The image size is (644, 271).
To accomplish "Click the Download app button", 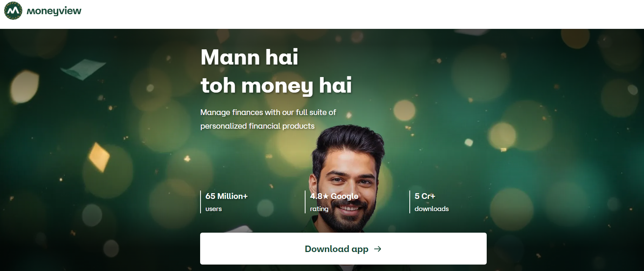I will point(343,249).
